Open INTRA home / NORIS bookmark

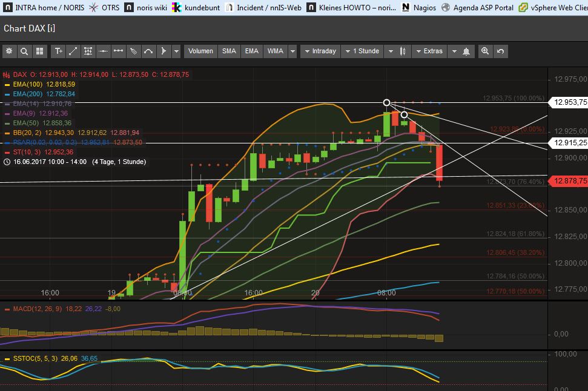click(x=44, y=7)
